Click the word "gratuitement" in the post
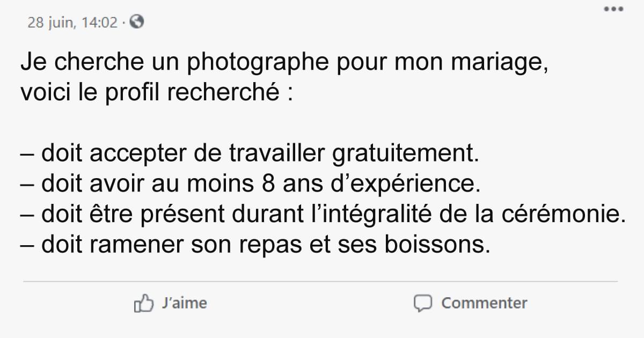The image size is (644, 338). coord(405,155)
